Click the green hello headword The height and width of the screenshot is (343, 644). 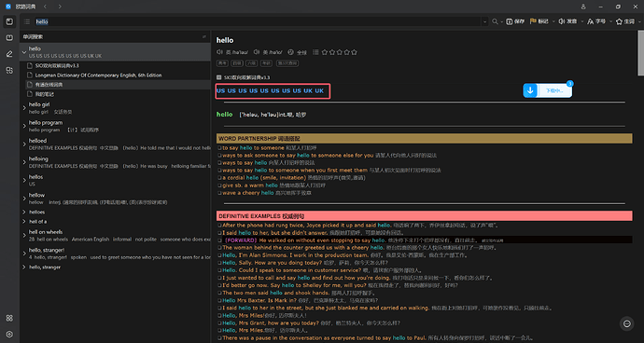point(225,114)
